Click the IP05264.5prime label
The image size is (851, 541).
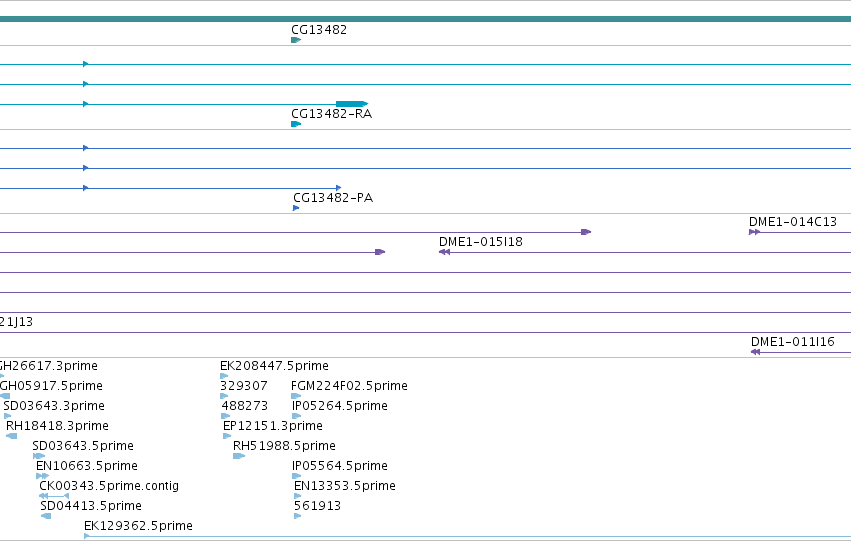(340, 406)
